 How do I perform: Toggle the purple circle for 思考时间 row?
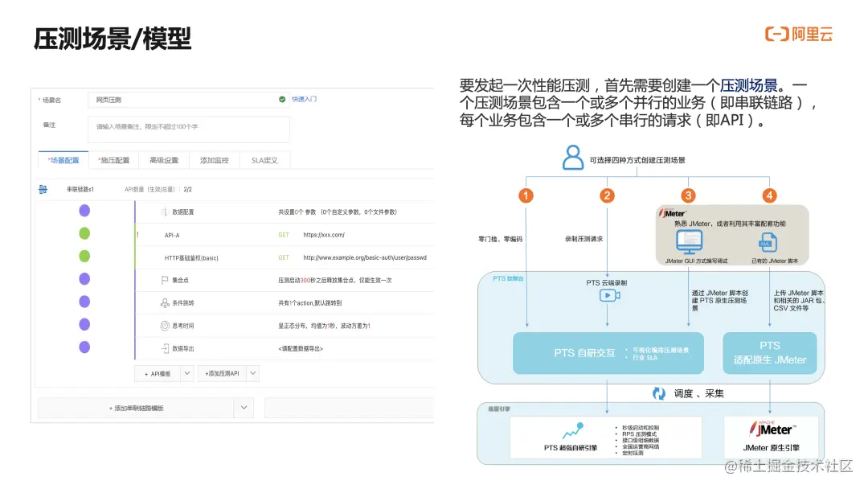84,324
